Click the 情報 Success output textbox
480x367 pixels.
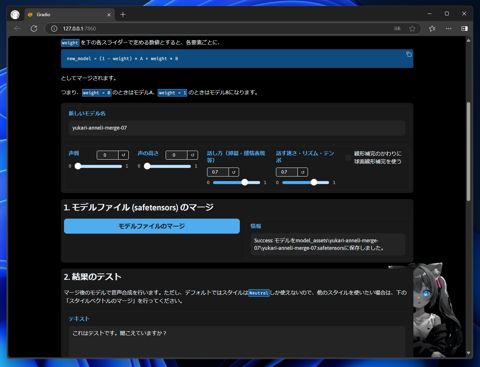(328, 244)
